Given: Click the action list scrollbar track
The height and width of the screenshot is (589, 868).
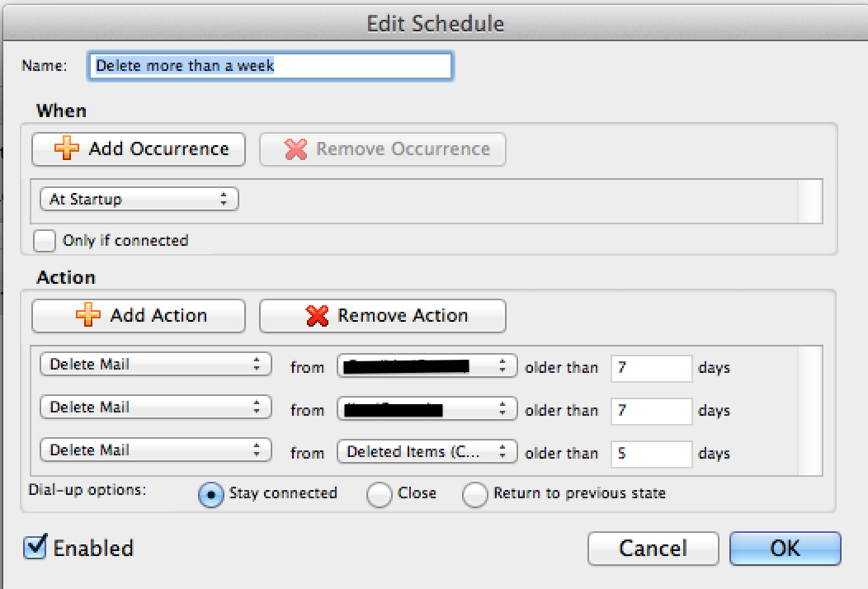Looking at the screenshot, I should point(810,410).
